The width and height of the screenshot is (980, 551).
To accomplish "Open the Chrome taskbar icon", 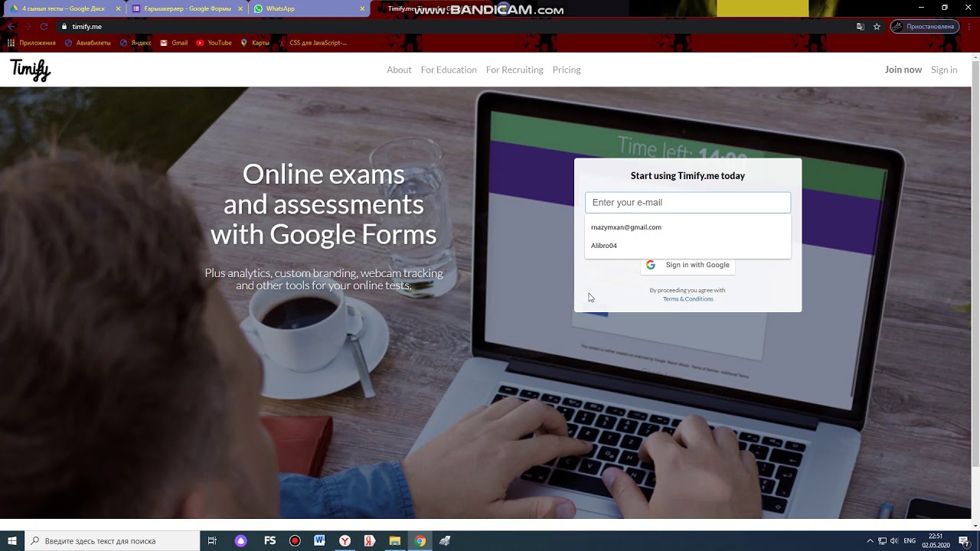I will click(x=420, y=541).
